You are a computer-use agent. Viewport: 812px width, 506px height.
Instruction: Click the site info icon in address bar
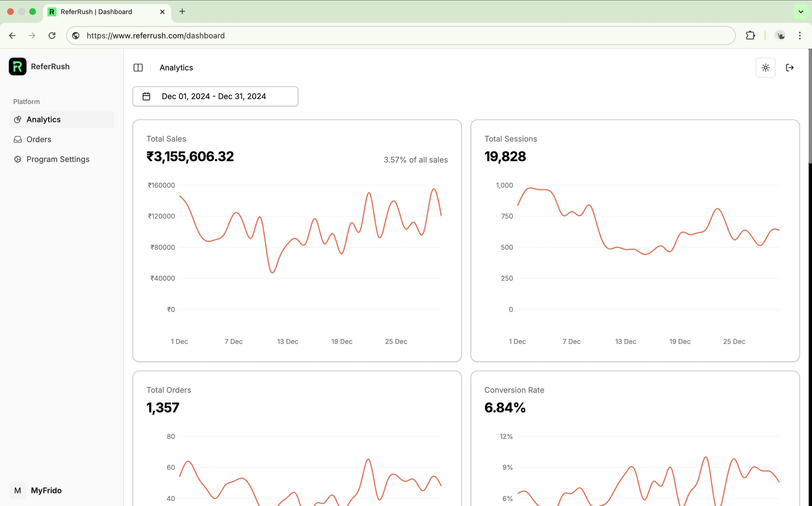tap(76, 36)
